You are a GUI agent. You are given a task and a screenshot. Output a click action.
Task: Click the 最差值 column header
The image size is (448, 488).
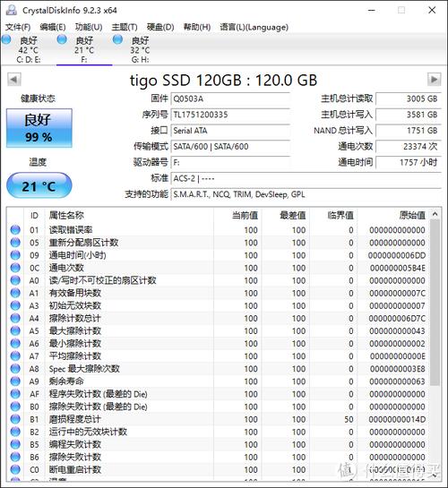[285, 215]
